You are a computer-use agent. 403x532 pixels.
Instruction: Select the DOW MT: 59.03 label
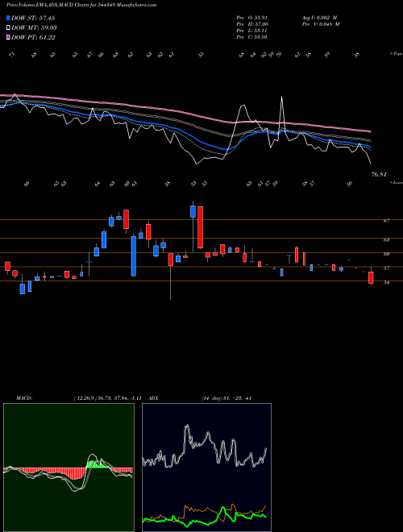pyautogui.click(x=34, y=28)
